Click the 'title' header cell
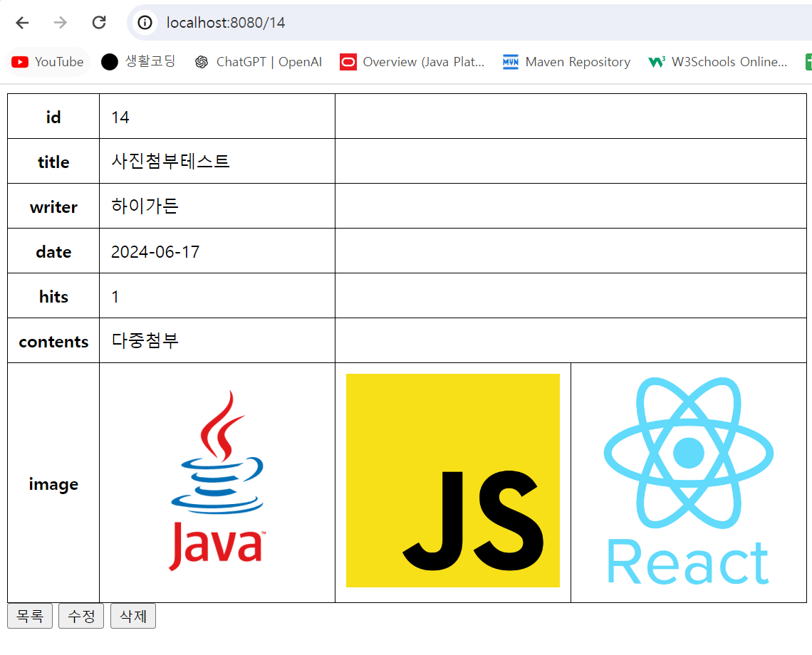The width and height of the screenshot is (812, 655). click(x=53, y=161)
